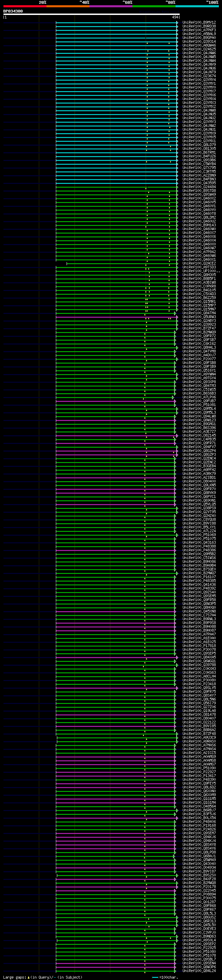The height and width of the screenshot is (980, 222).
Task: Select the UniRef100_P51081 label
Action: point(199,405)
